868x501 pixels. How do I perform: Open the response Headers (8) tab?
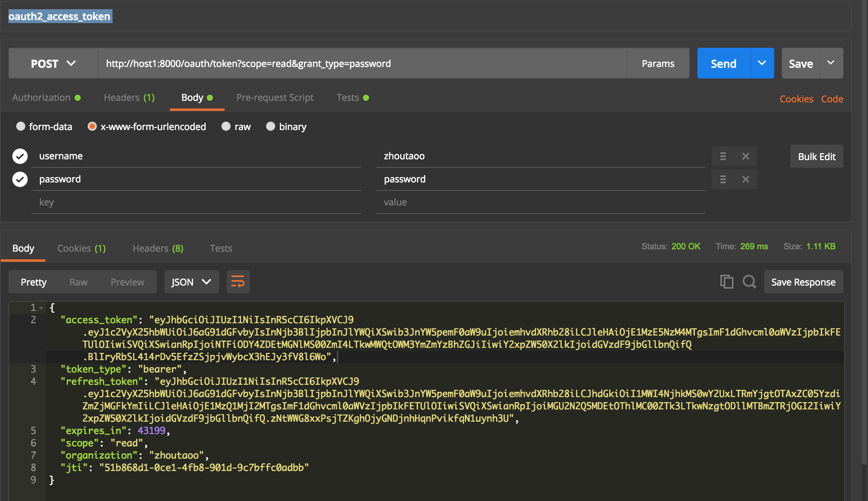point(158,249)
